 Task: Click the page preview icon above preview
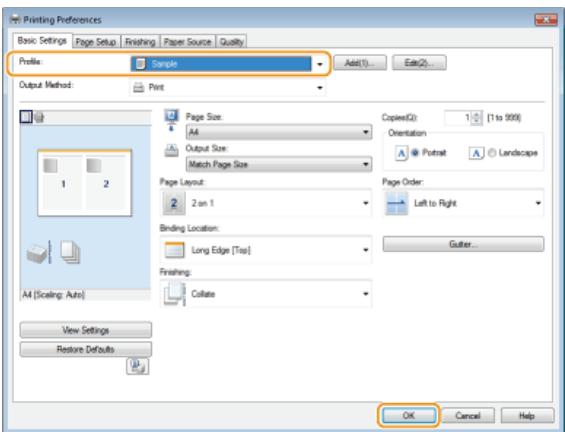[x=26, y=117]
